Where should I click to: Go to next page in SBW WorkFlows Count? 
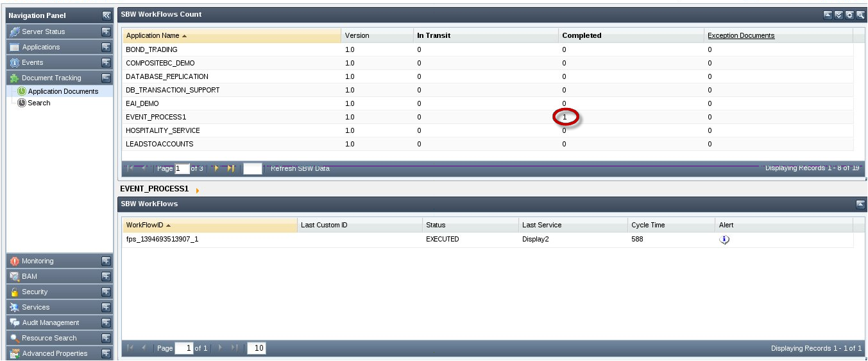(217, 168)
